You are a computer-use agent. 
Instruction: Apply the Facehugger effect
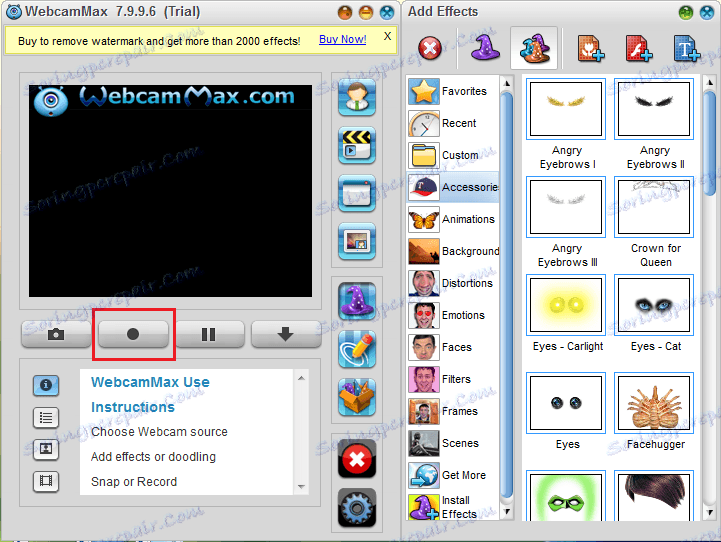[654, 403]
